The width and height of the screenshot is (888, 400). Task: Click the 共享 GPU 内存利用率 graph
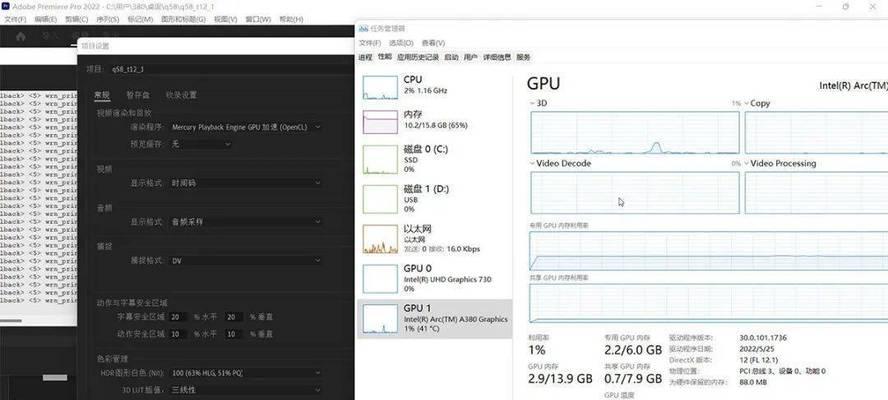tap(708, 303)
